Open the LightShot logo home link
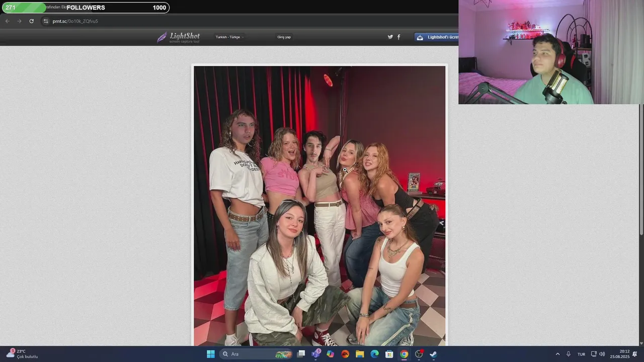The image size is (644, 362). [178, 37]
